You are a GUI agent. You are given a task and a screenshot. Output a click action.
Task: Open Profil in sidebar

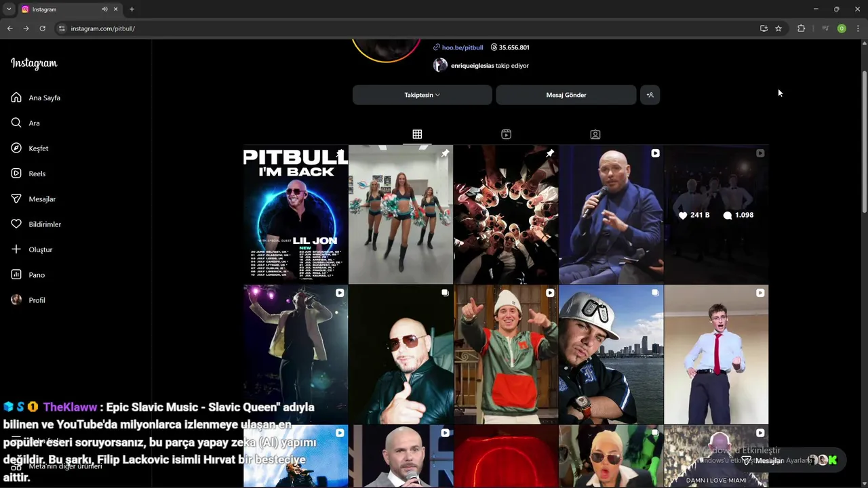(x=37, y=300)
